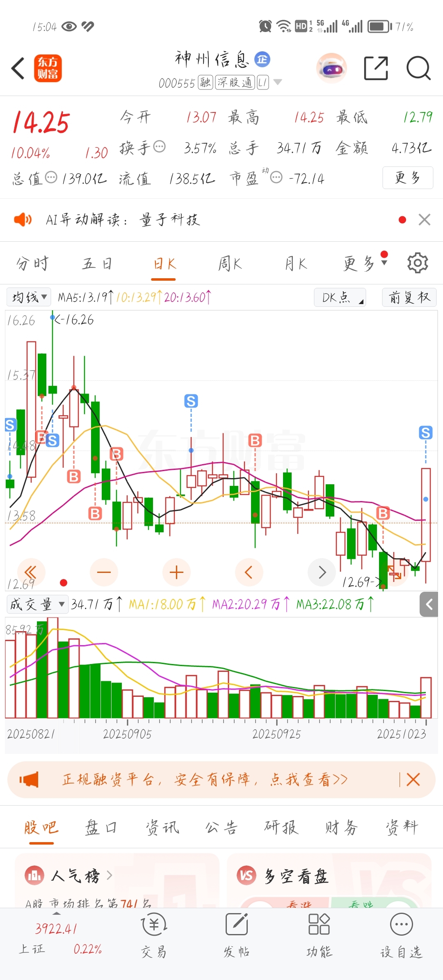Move chart right with right chevron
The image size is (443, 980).
(x=322, y=572)
